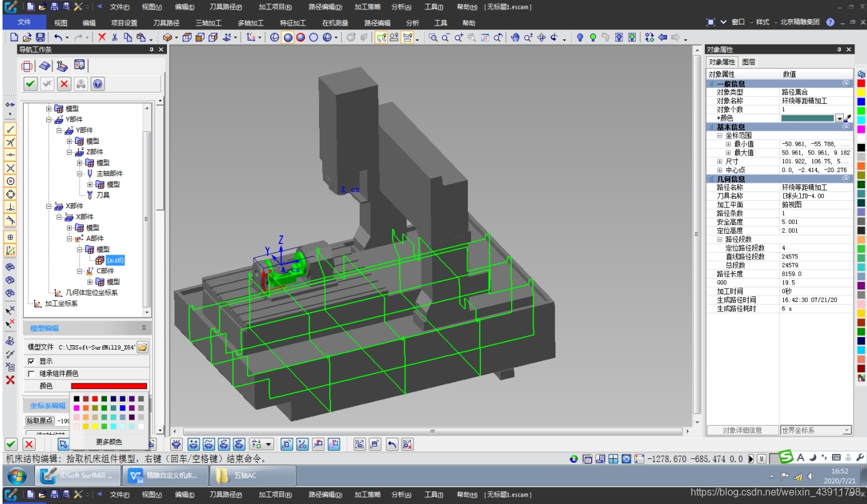Click the Undo arrow in main toolbar
867x504 pixels.
pyautogui.click(x=58, y=38)
